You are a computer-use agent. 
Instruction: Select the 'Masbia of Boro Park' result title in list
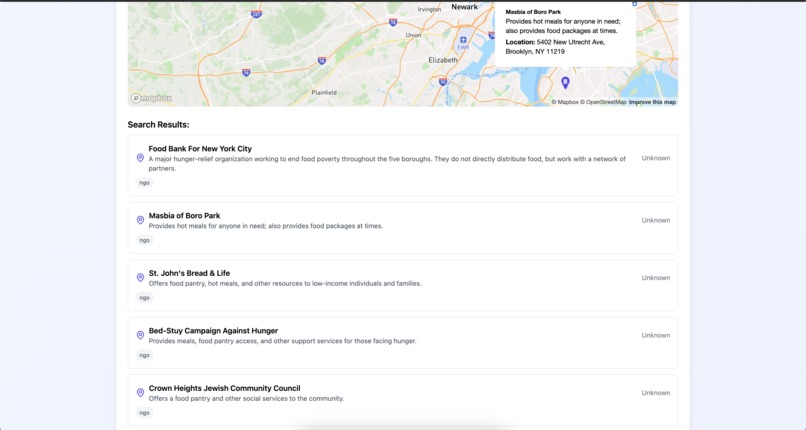(185, 216)
